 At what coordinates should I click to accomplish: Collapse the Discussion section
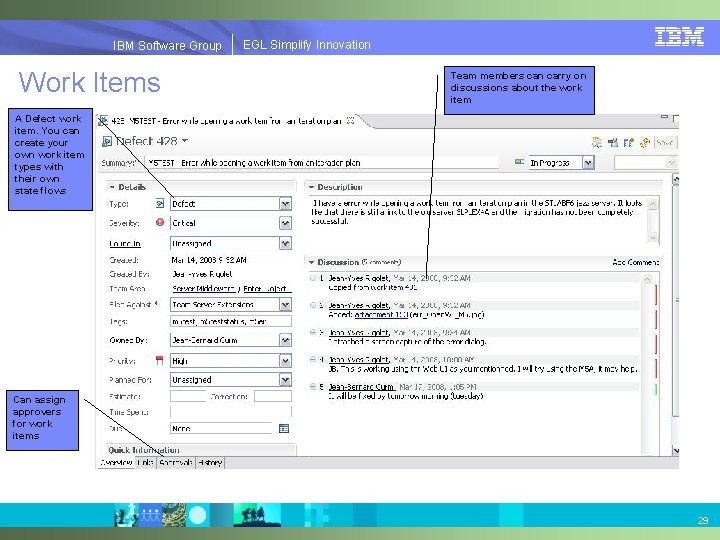(311, 262)
